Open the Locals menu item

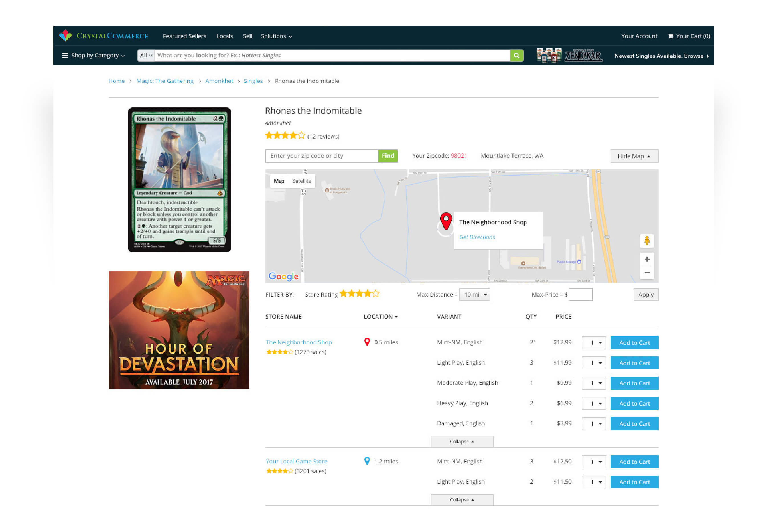click(225, 36)
